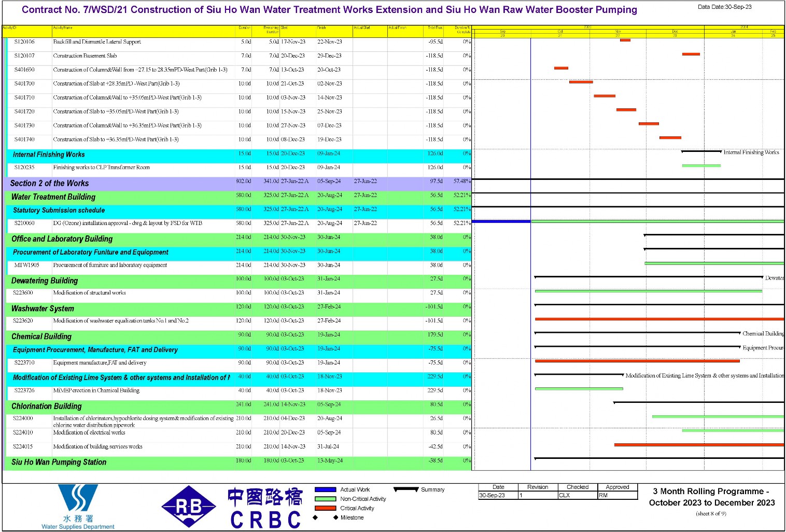
Task: Click the 3 Month Rolling Programme title block
Action: click(711, 497)
